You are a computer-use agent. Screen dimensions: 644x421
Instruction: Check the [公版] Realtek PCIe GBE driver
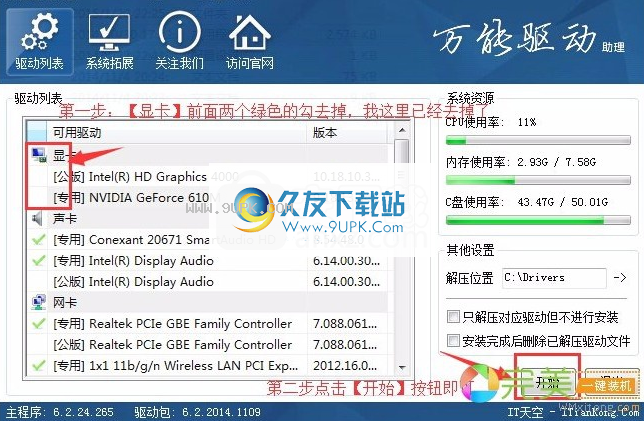38,345
